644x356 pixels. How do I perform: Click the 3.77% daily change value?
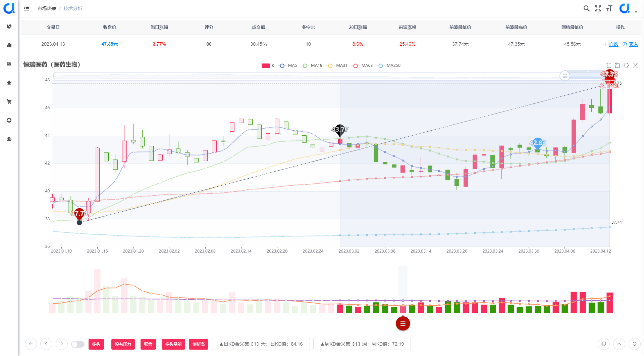click(159, 44)
